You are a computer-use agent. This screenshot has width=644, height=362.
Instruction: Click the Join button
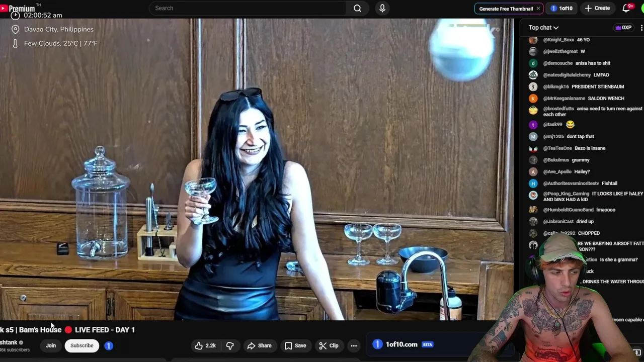coord(51,345)
